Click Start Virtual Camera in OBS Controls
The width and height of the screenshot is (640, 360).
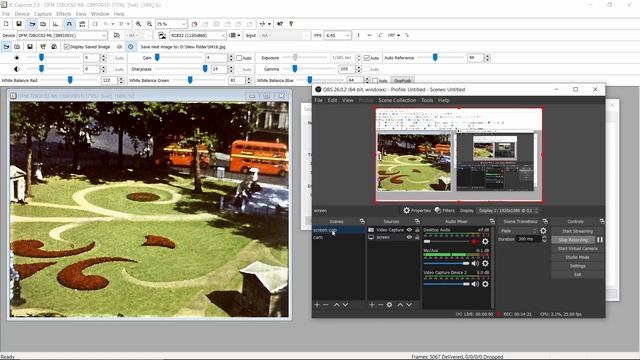[x=578, y=249]
